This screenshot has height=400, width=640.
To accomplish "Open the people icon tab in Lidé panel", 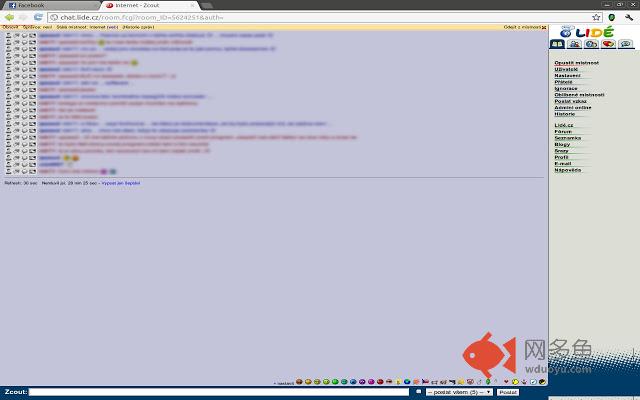I will click(574, 45).
